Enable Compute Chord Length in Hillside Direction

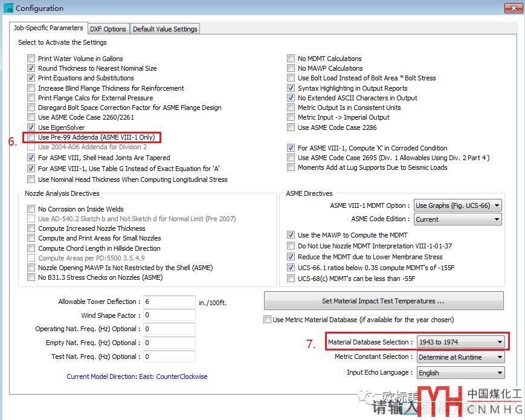(31, 248)
